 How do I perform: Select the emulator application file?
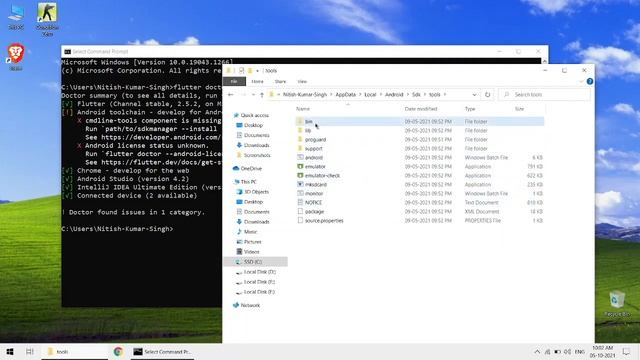[315, 167]
